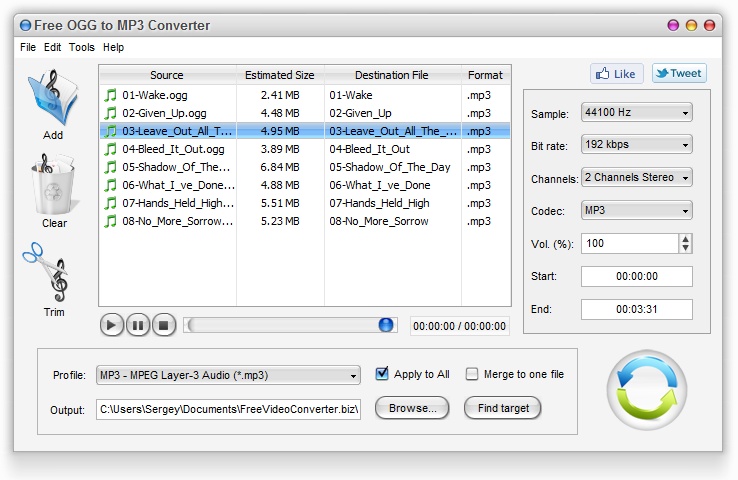Open the Trim scissors tool
The image size is (738, 480).
coord(46,272)
